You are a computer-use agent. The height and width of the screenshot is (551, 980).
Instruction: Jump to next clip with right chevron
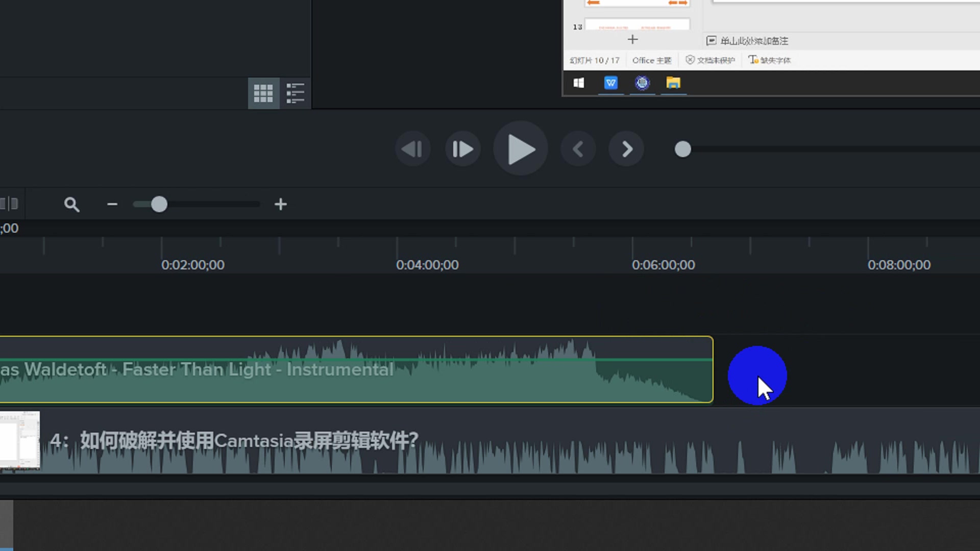[627, 149]
